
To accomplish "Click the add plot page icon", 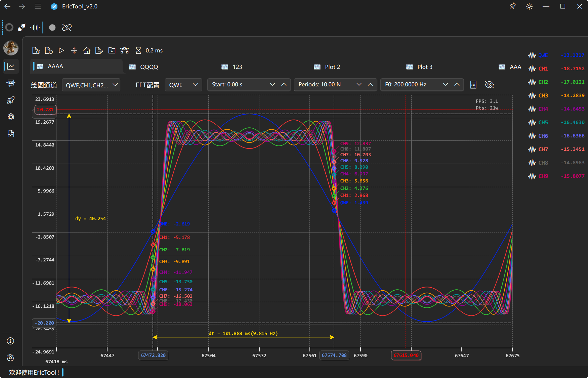I will coord(36,50).
